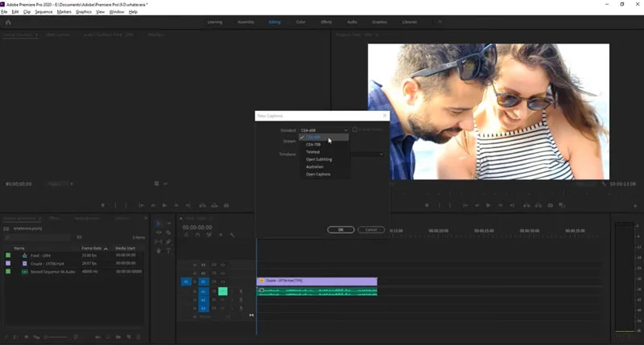644x345 pixels.
Task: Click Extract icon in Program monitor
Action: point(539,205)
